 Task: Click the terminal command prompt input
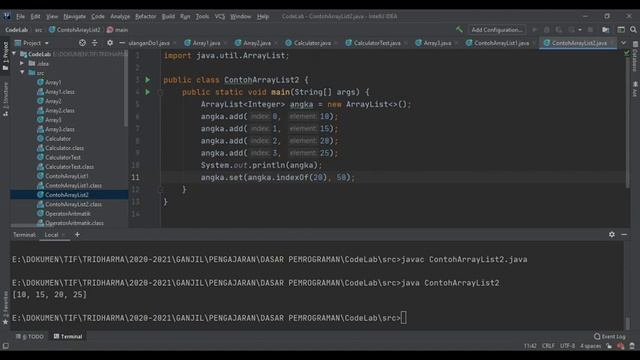[x=403, y=318]
